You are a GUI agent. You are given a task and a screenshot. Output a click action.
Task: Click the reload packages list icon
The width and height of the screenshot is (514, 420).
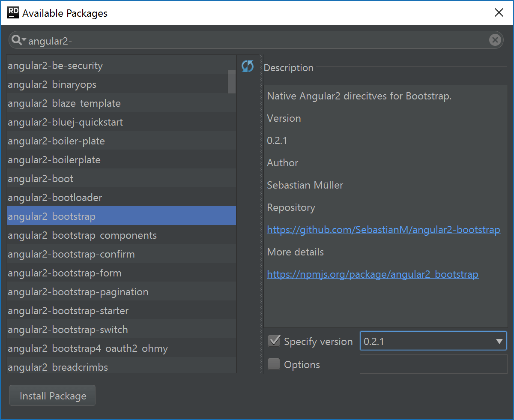pos(248,66)
